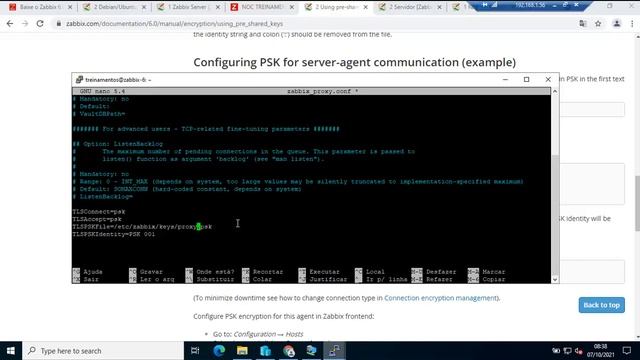The height and width of the screenshot is (360, 640).
Task: Click the '# ListenBacklog=' commented line
Action: 103,196
